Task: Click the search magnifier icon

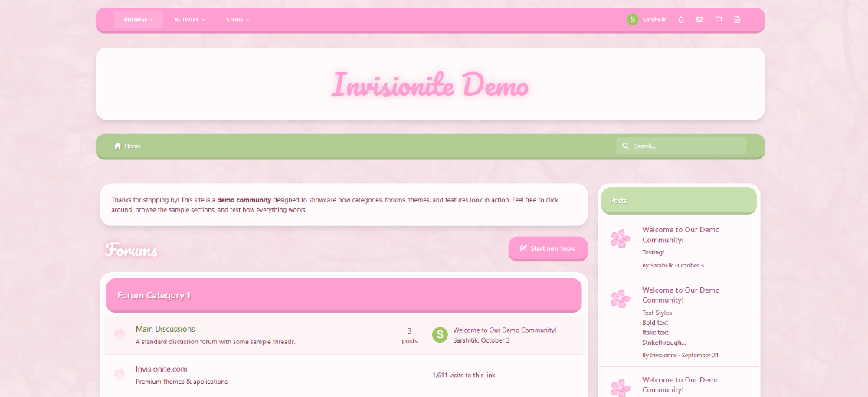Action: pos(626,146)
